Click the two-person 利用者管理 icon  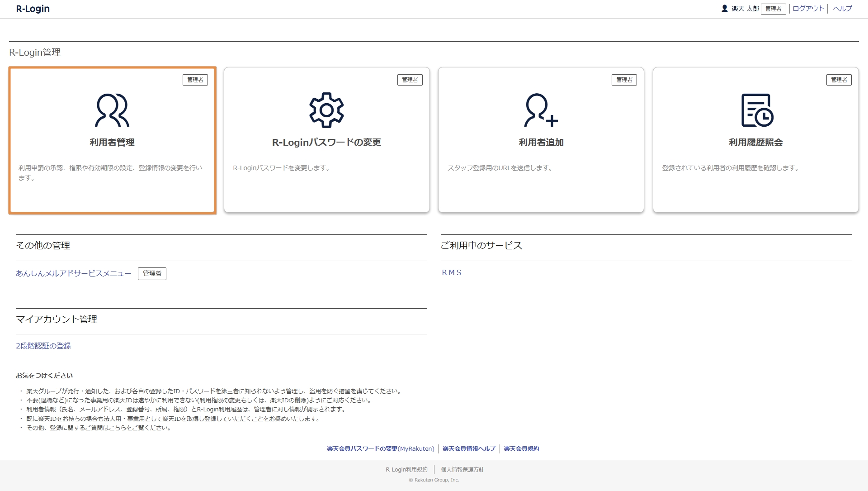112,110
